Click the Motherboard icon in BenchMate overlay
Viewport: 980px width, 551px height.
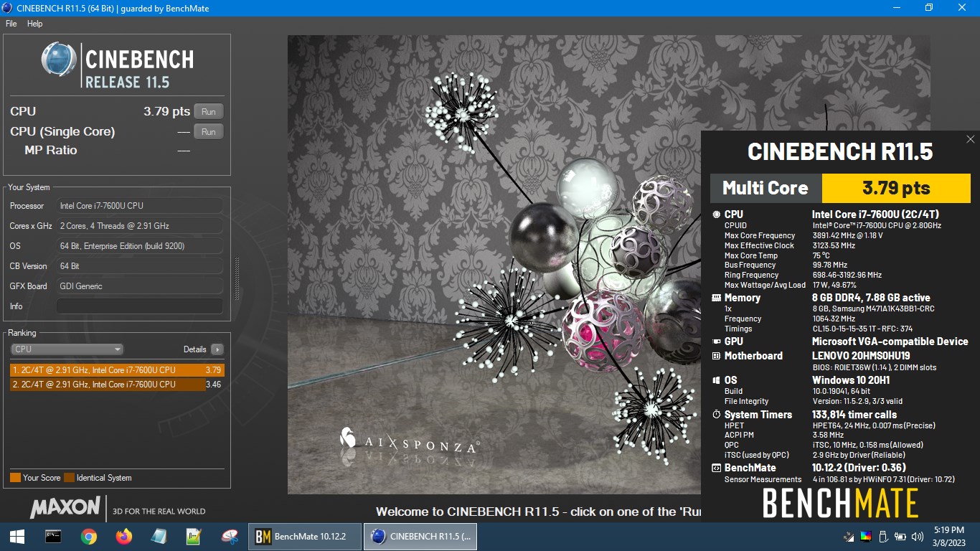[716, 356]
